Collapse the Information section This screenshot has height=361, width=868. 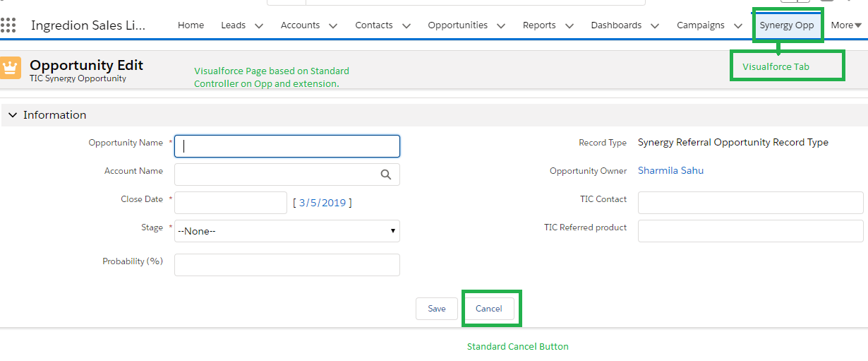tap(13, 115)
